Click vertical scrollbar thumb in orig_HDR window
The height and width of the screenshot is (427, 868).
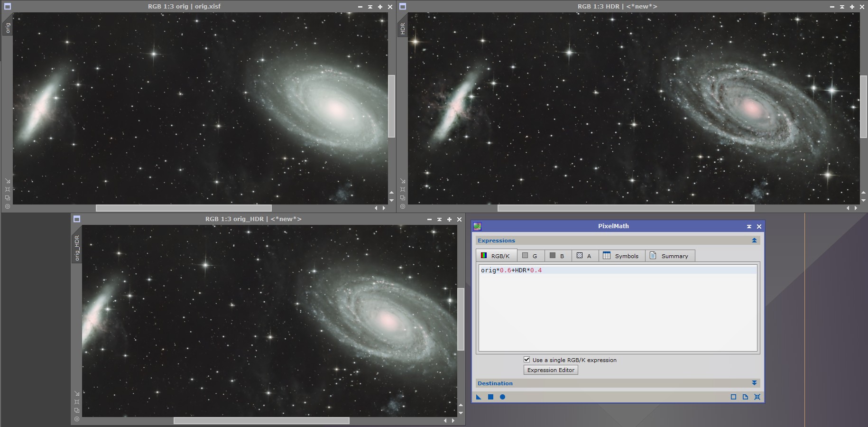pos(461,319)
